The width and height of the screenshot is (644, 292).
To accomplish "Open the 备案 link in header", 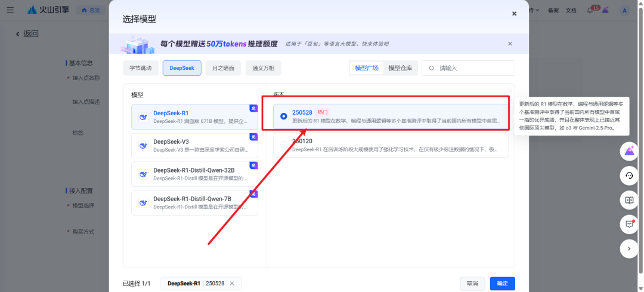I will click(553, 10).
